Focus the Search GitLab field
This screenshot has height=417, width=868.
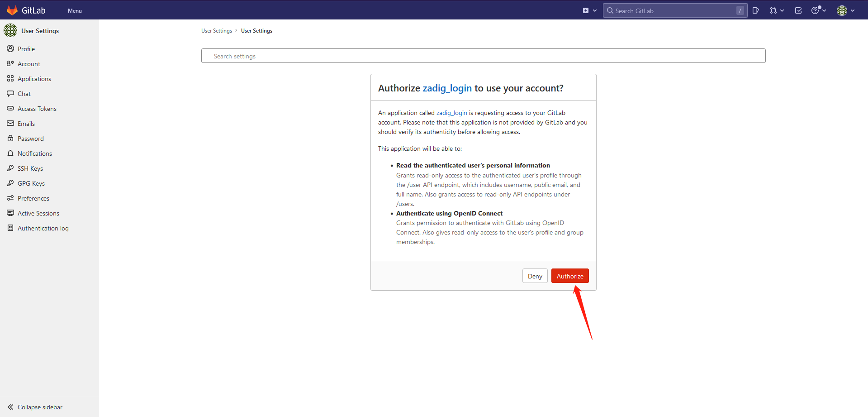click(675, 11)
